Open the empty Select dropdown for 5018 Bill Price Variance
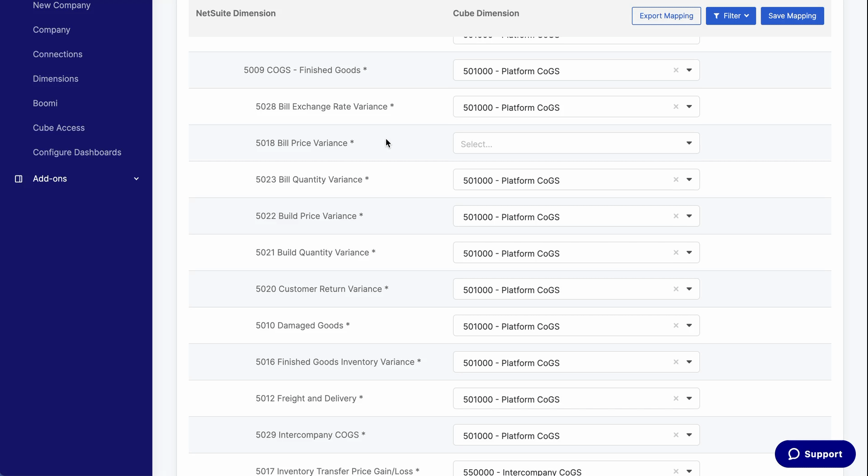The height and width of the screenshot is (476, 868). (x=576, y=143)
